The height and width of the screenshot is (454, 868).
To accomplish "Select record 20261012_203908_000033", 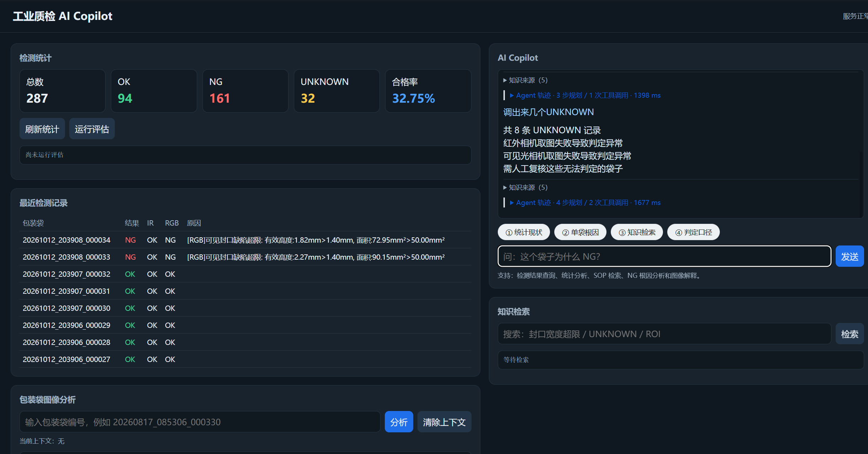I will pyautogui.click(x=246, y=257).
